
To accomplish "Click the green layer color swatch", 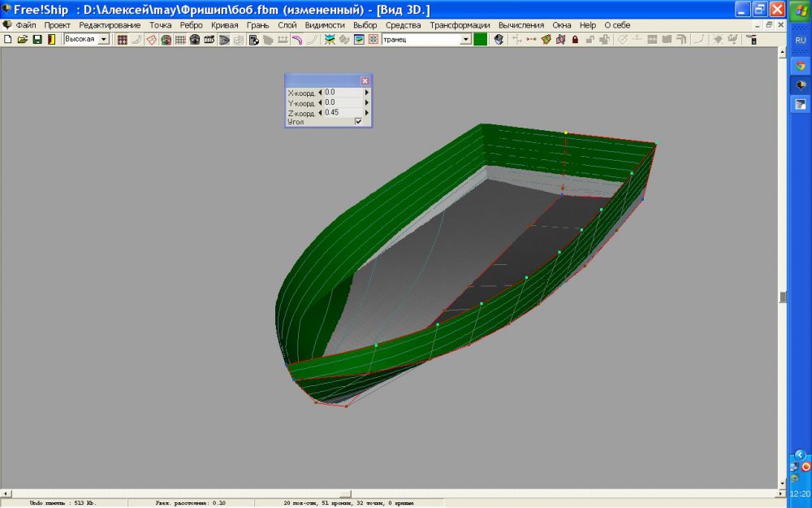I will tap(480, 39).
